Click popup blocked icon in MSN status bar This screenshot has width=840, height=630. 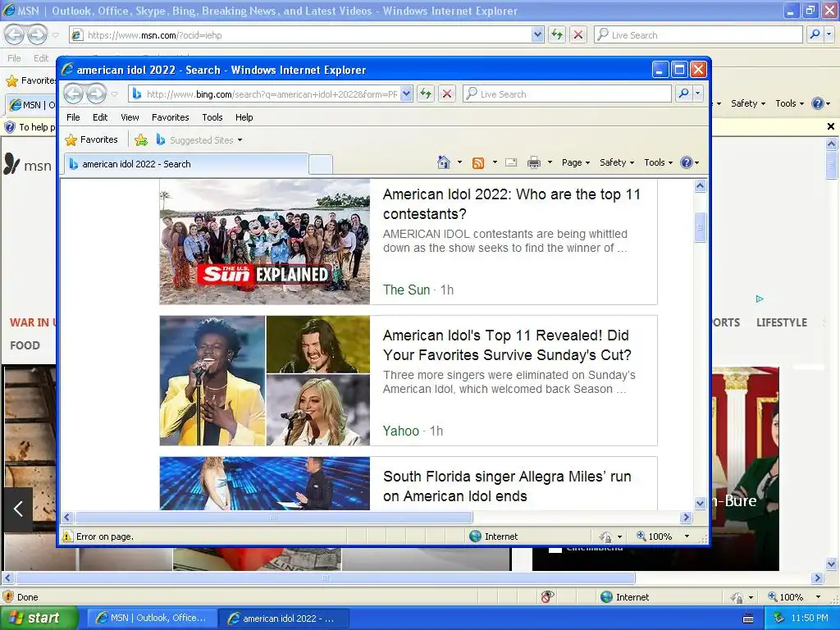pyautogui.click(x=547, y=597)
